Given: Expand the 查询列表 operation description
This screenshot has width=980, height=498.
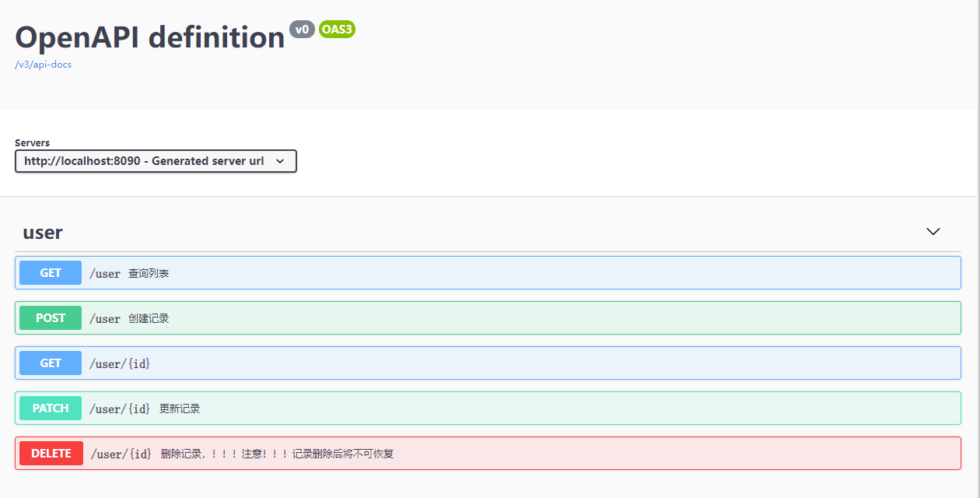Looking at the screenshot, I should click(x=149, y=274).
